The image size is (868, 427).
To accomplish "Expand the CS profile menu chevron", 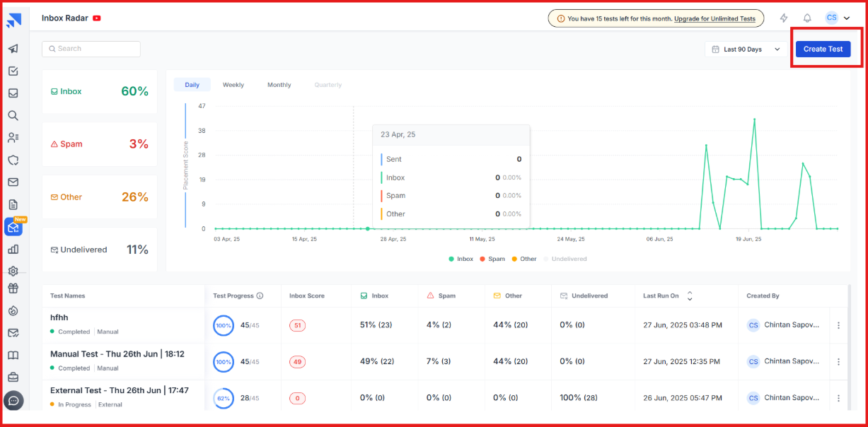I will pos(847,18).
